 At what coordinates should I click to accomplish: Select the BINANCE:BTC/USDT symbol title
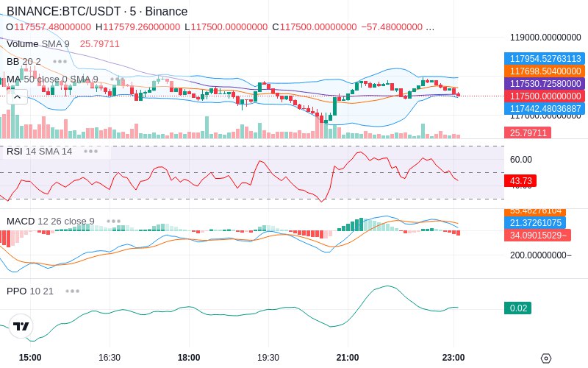click(x=97, y=11)
